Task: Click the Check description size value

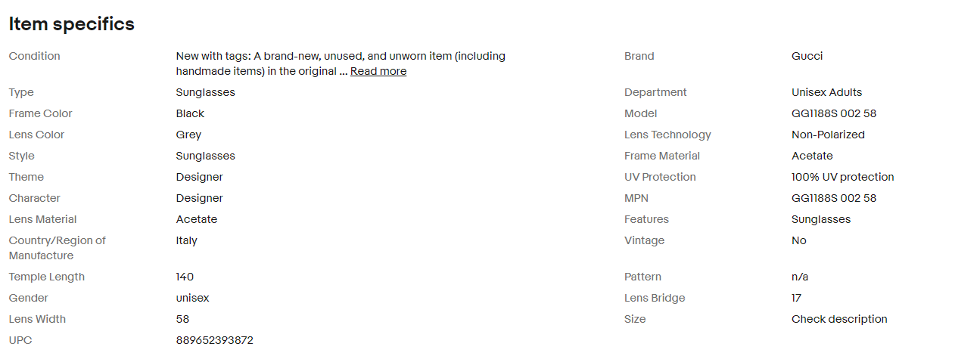Action: [839, 319]
